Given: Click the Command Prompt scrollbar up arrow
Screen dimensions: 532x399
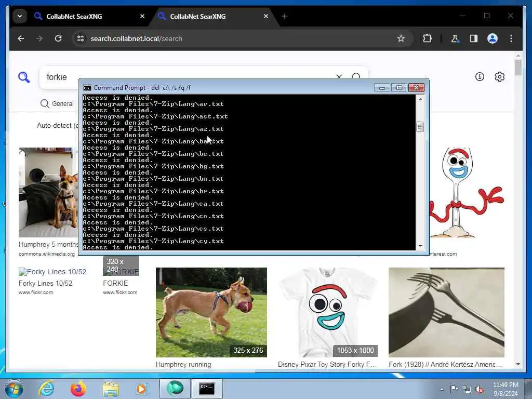Looking at the screenshot, I should 420,99.
